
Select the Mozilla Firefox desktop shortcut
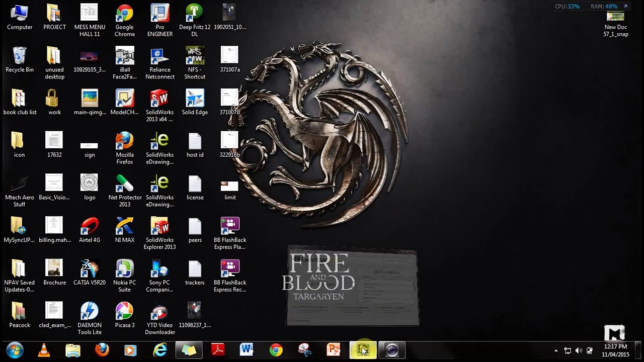(124, 148)
